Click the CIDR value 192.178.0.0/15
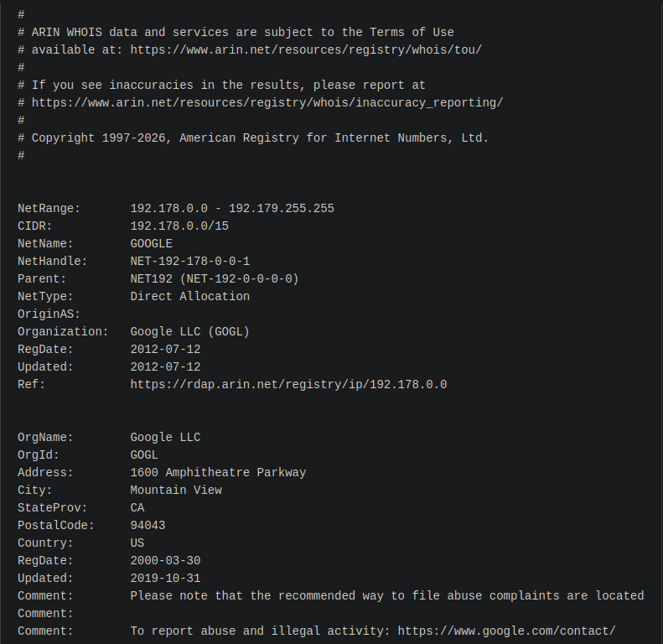This screenshot has width=663, height=644. [x=179, y=226]
